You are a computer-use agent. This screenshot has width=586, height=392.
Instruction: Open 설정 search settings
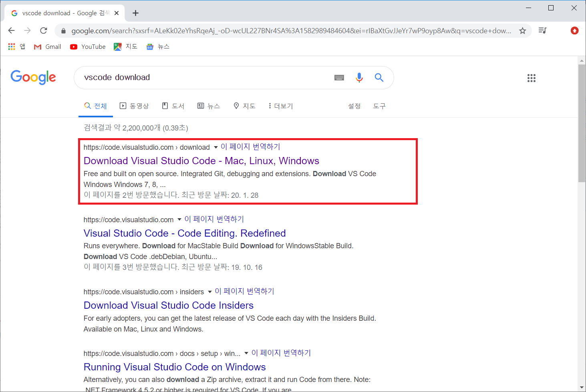pyautogui.click(x=354, y=106)
